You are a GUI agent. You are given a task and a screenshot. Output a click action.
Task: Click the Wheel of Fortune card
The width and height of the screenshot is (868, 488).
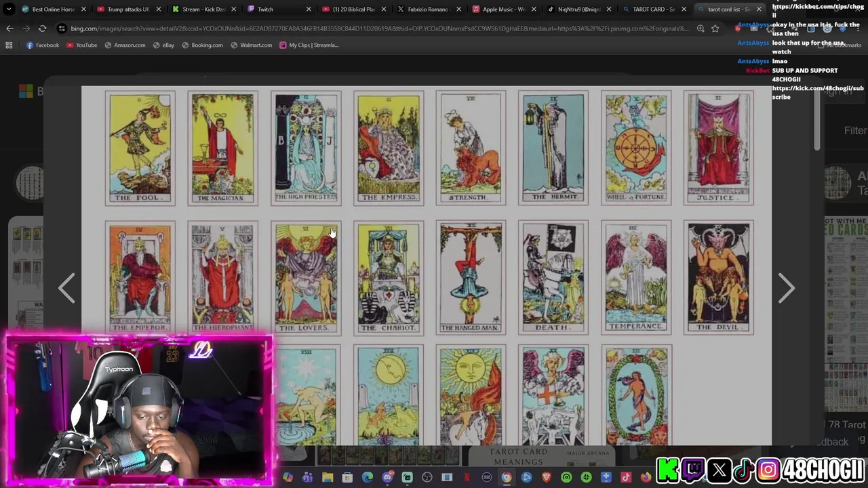636,148
